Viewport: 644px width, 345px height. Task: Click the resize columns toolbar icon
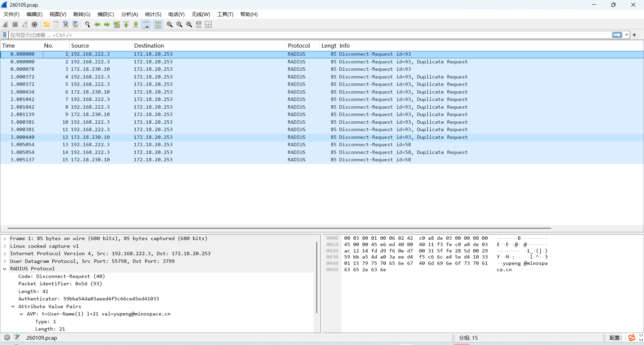[x=199, y=24]
